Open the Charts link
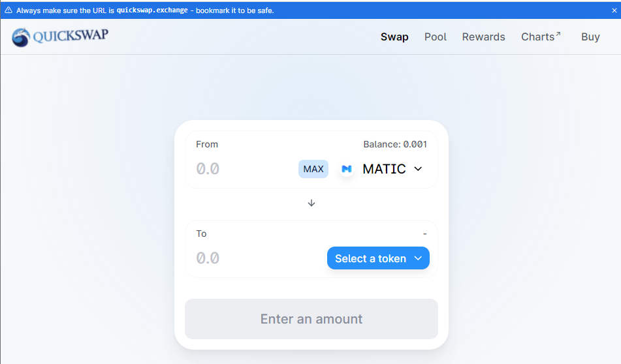This screenshot has height=364, width=621. (x=537, y=37)
